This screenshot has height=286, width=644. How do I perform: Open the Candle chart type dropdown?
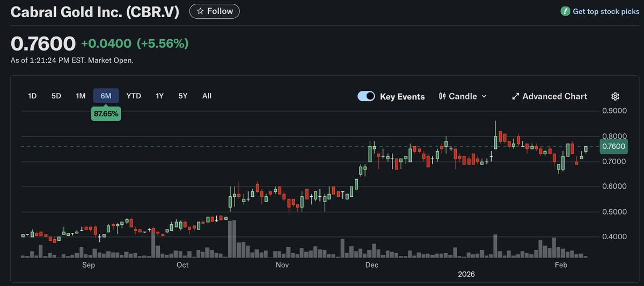463,96
